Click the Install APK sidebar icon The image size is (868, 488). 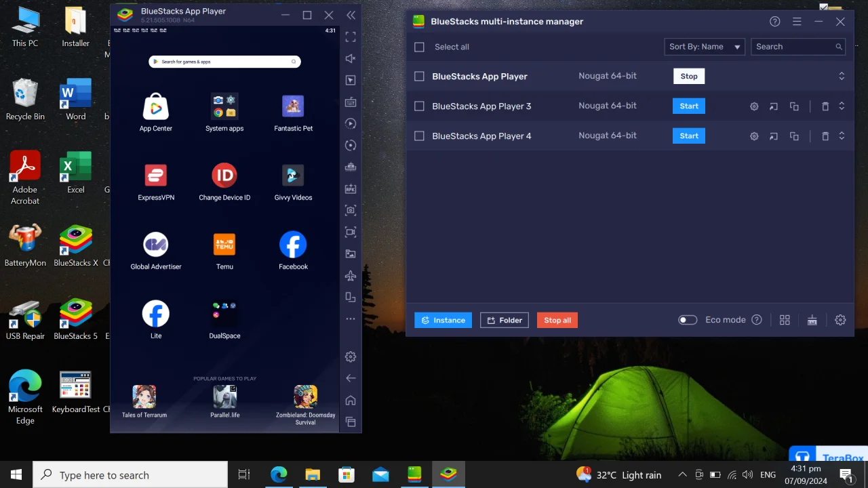(x=351, y=188)
